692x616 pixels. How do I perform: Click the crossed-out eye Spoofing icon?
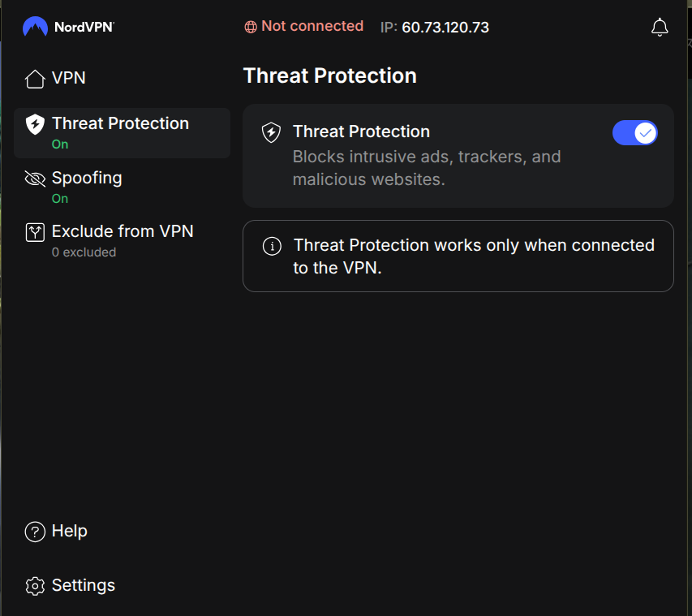(x=35, y=179)
